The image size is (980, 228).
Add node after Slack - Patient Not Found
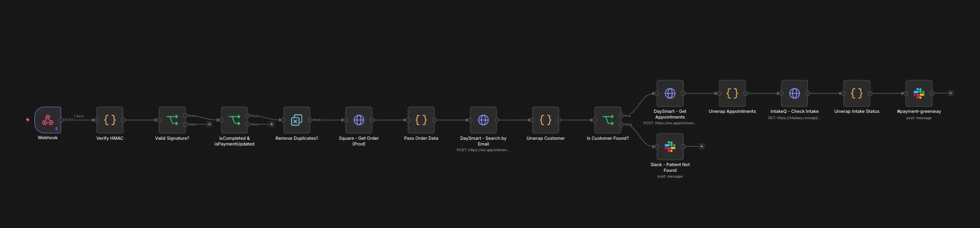pos(701,147)
